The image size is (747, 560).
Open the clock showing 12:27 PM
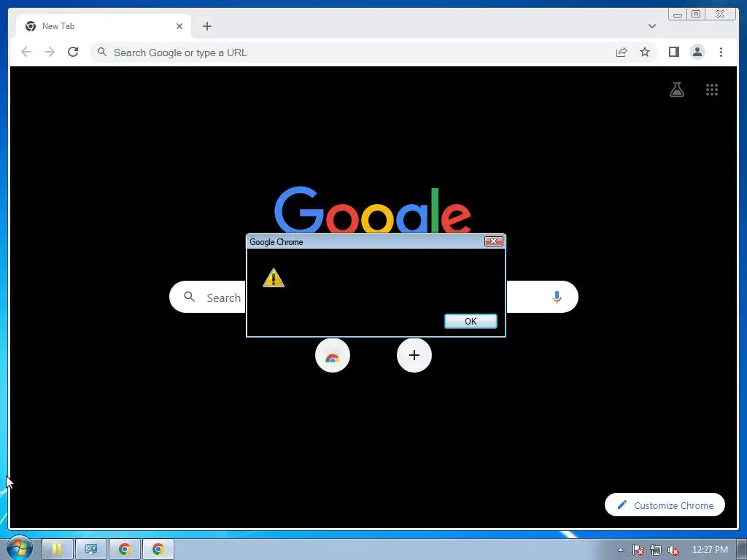(x=710, y=550)
